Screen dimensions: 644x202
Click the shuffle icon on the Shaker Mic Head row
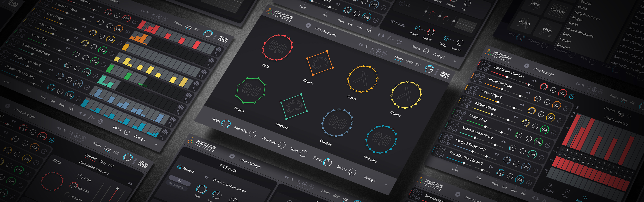tap(482, 76)
